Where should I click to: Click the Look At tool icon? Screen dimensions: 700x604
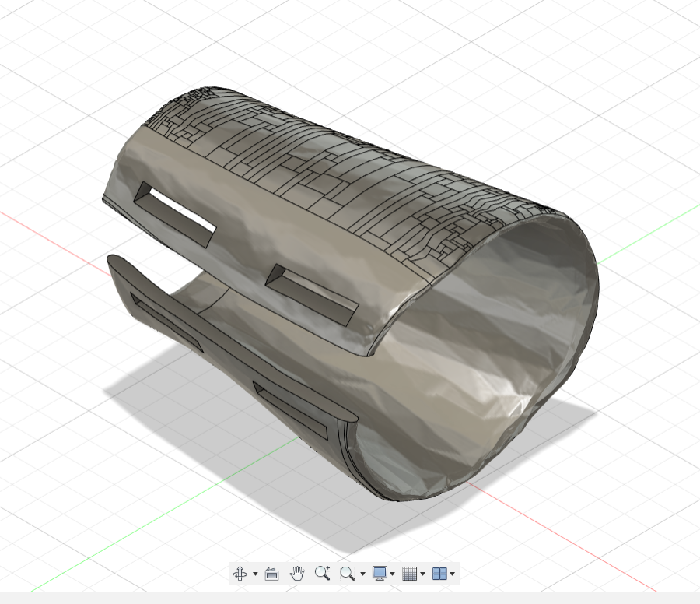tap(271, 574)
